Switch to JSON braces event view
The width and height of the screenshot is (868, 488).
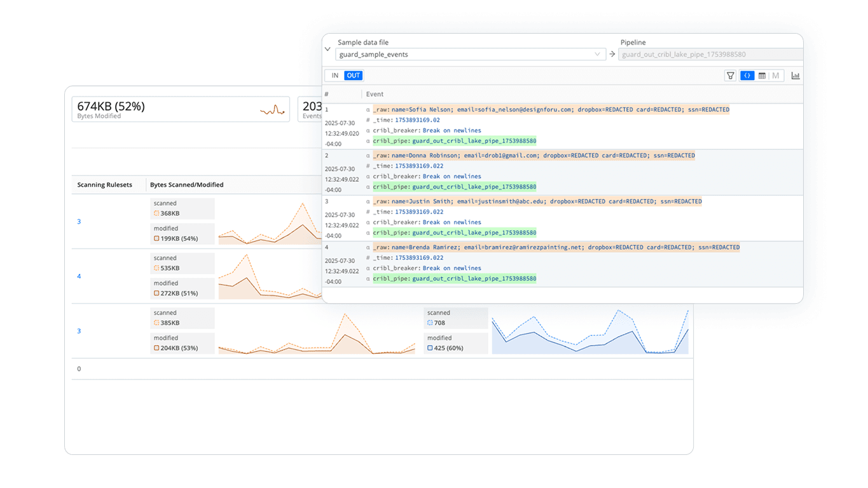pyautogui.click(x=747, y=76)
